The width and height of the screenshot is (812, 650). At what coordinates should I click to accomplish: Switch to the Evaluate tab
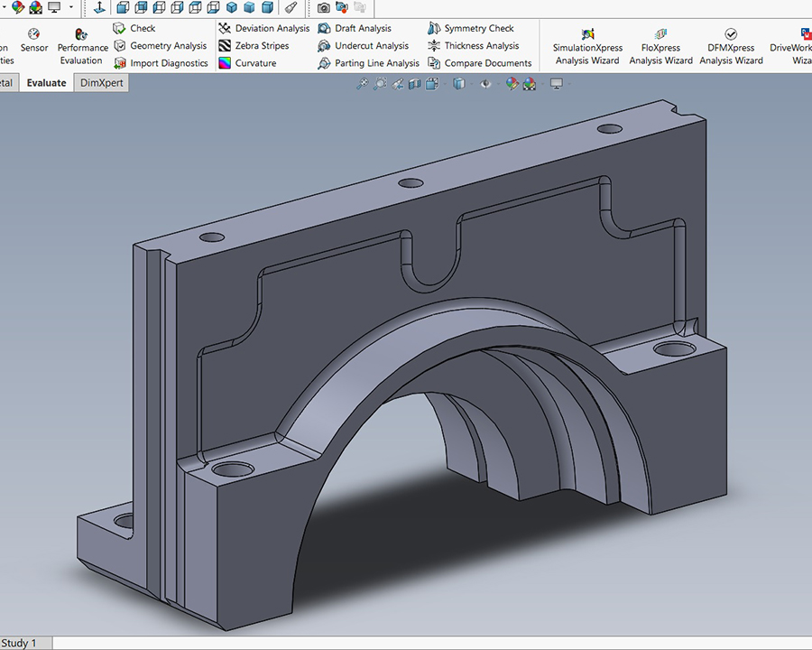(47, 83)
